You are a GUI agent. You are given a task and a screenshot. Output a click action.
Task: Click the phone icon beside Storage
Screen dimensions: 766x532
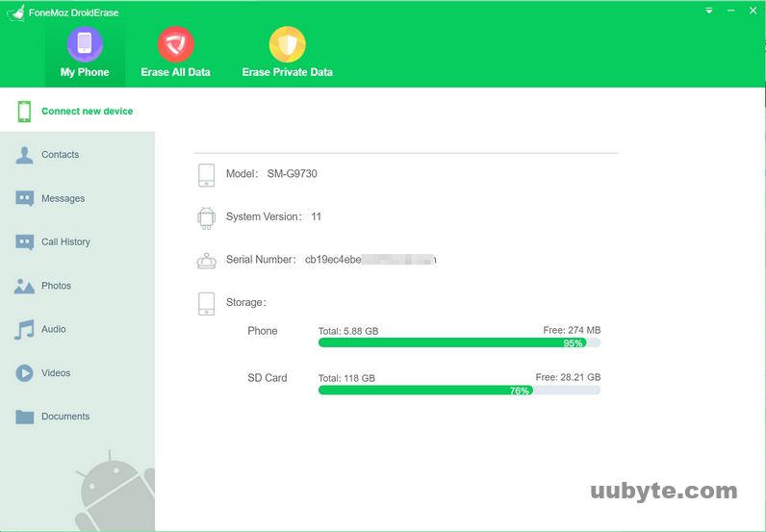pyautogui.click(x=206, y=304)
